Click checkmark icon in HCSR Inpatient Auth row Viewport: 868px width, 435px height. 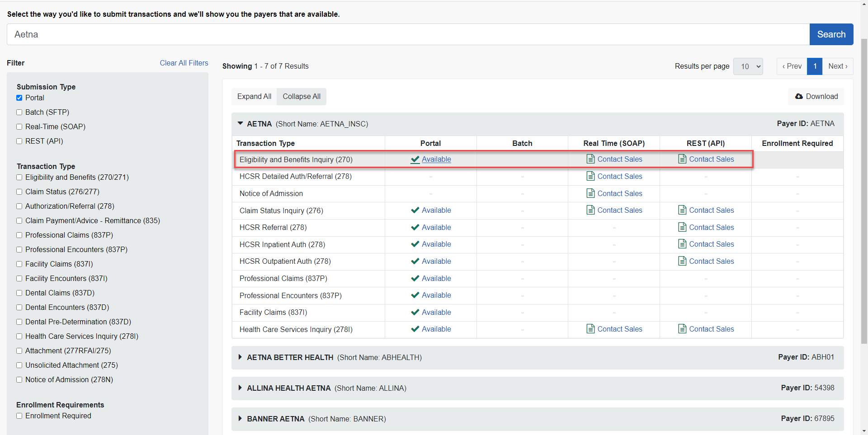coord(415,244)
